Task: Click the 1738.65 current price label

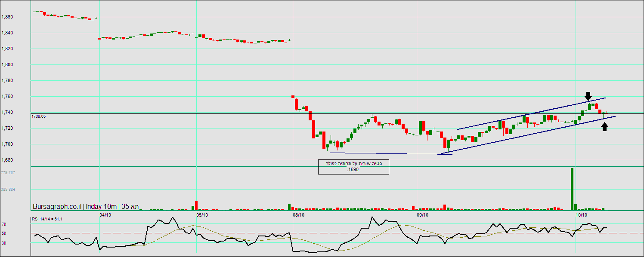Action: [39, 116]
